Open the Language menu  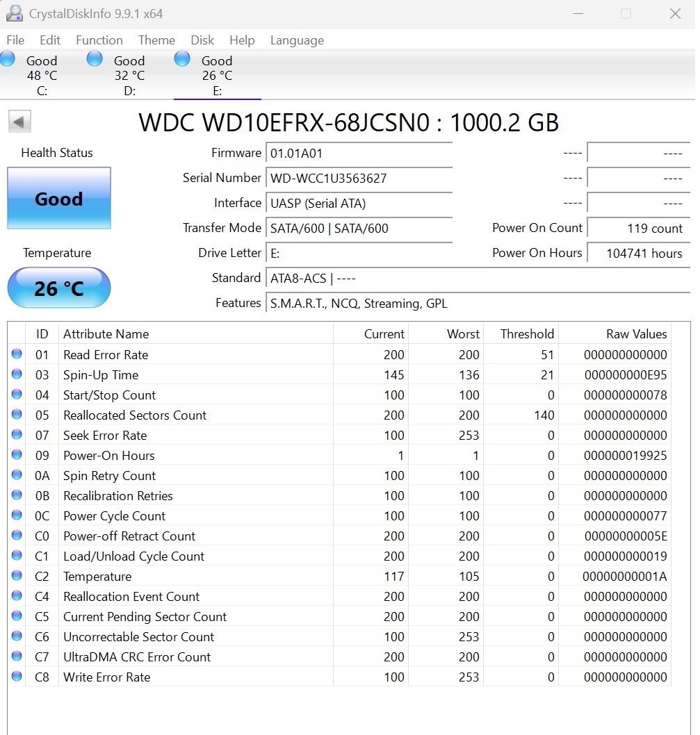(x=297, y=40)
